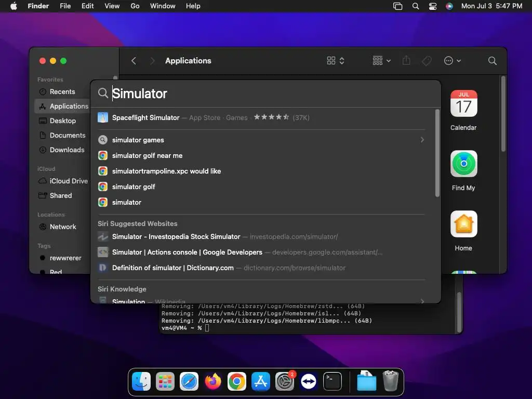Viewport: 532px width, 399px height.
Task: Click the Spotlight search text field
Action: coord(271,94)
